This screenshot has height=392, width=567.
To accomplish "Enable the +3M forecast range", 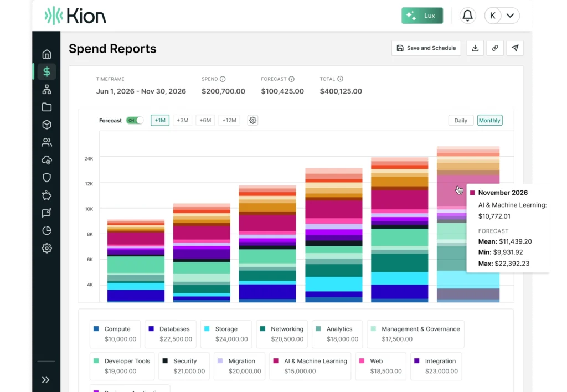I will (182, 120).
